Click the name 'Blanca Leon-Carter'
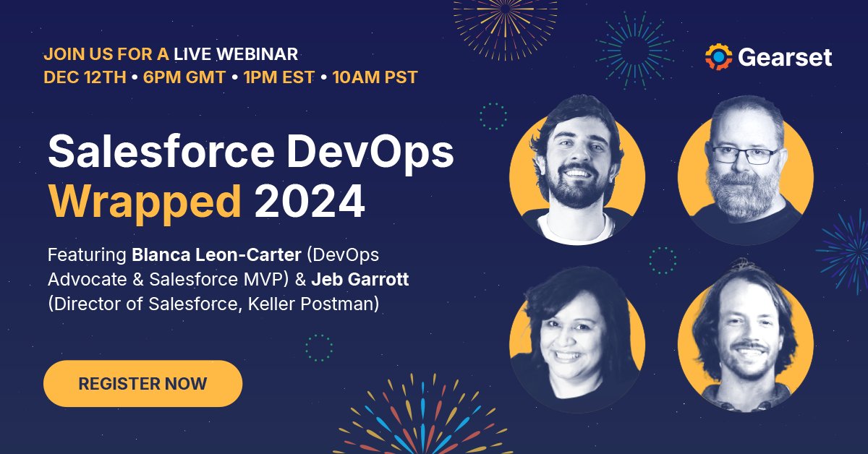Viewport: 868px width, 454px height. 216,256
